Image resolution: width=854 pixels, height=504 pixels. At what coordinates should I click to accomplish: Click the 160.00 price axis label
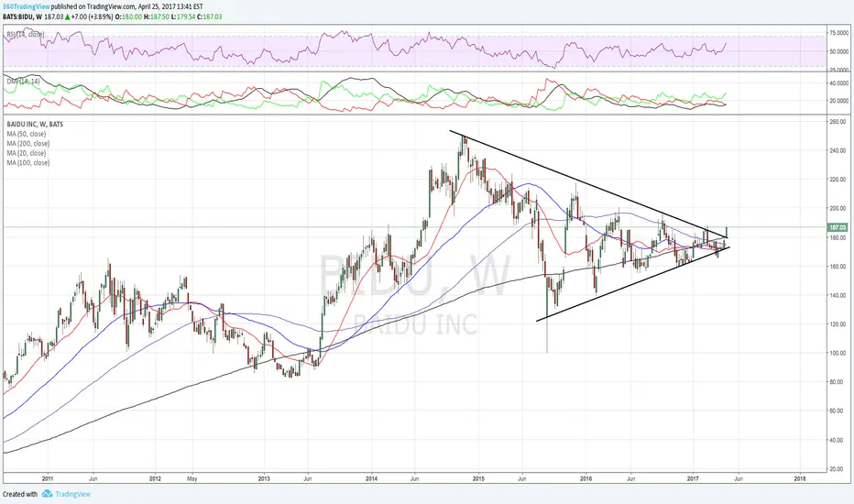pos(838,267)
